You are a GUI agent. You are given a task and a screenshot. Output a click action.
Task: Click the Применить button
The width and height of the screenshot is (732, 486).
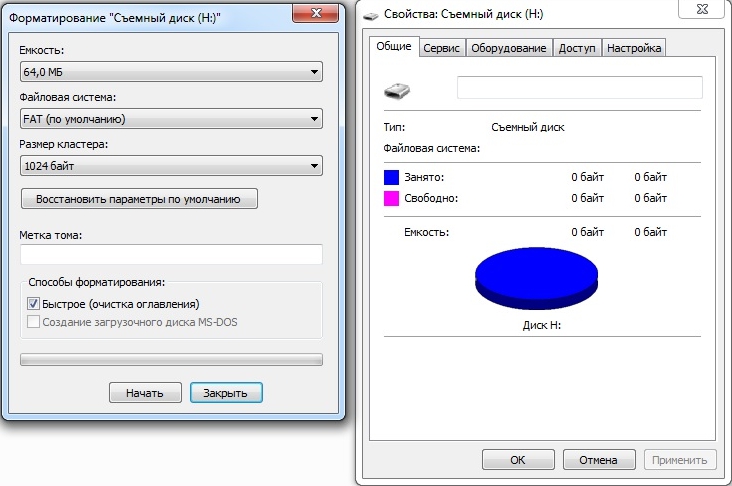point(680,460)
